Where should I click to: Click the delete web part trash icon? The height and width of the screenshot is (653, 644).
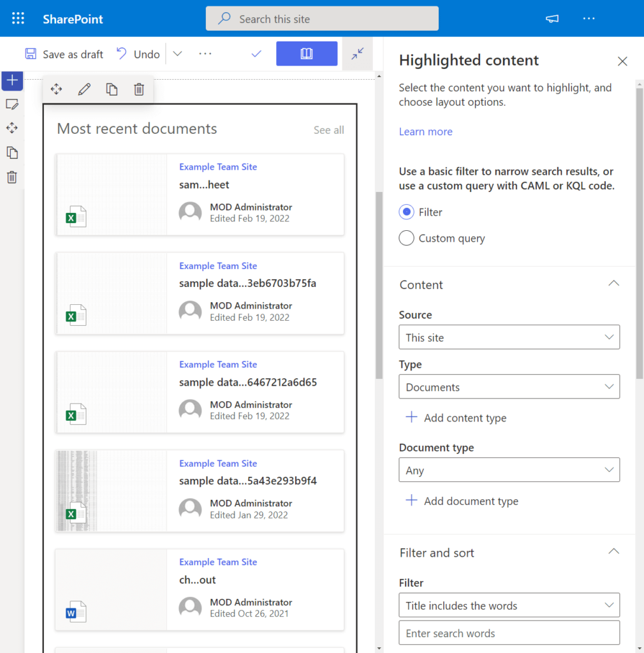tap(139, 89)
